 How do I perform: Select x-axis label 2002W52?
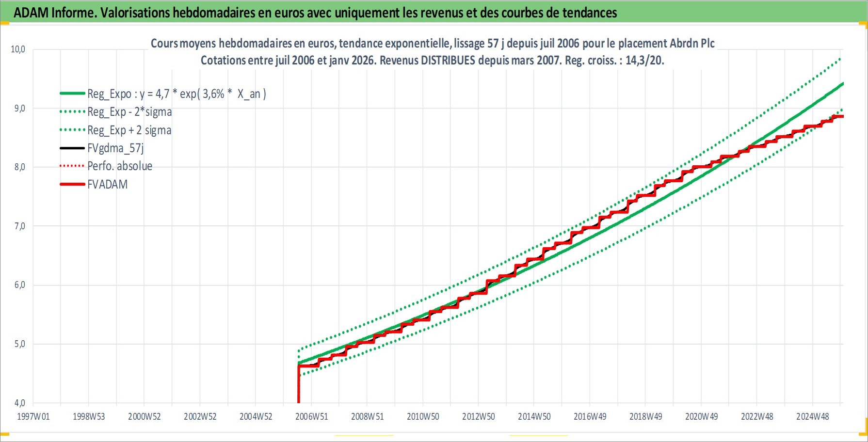(x=200, y=417)
